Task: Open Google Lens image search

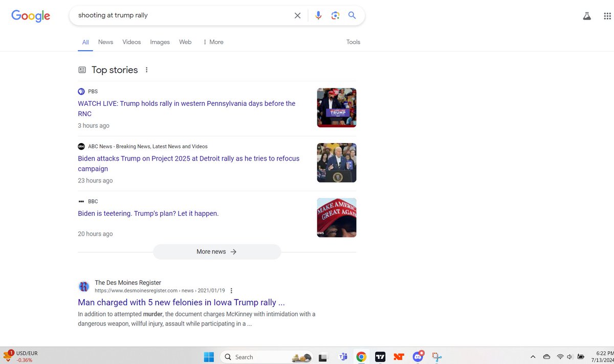Action: point(335,15)
